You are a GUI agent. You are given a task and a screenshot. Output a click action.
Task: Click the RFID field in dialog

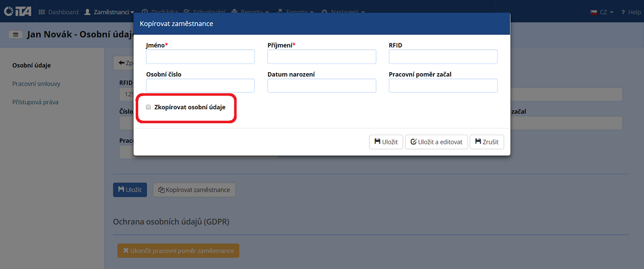click(x=443, y=57)
